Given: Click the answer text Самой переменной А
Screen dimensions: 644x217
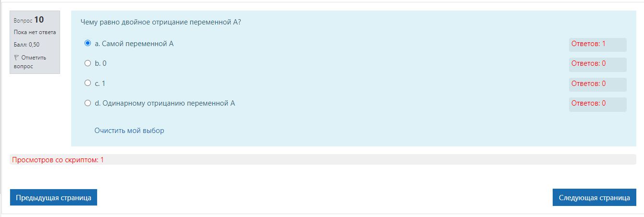Looking at the screenshot, I should click(x=137, y=44).
